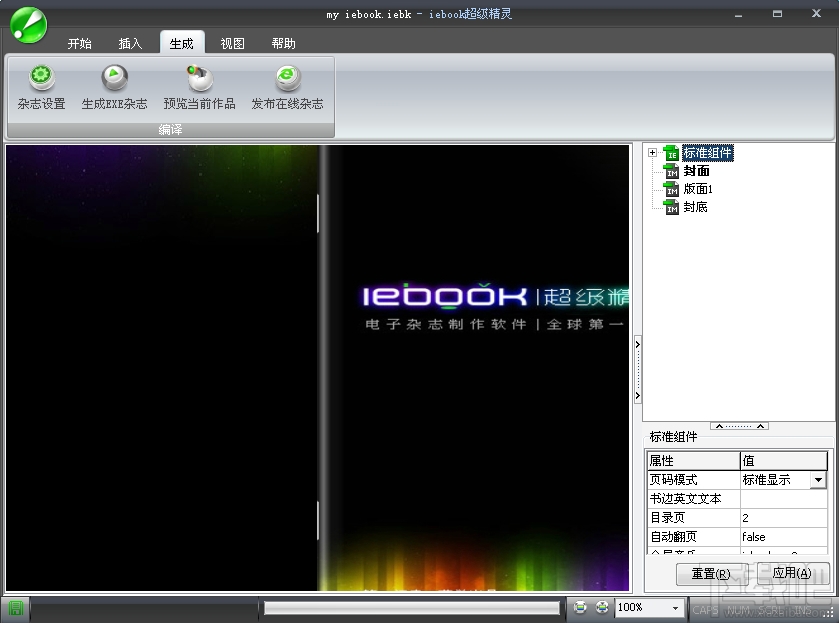
Task: Click the 自动翻页 value cell showing false
Action: point(783,537)
